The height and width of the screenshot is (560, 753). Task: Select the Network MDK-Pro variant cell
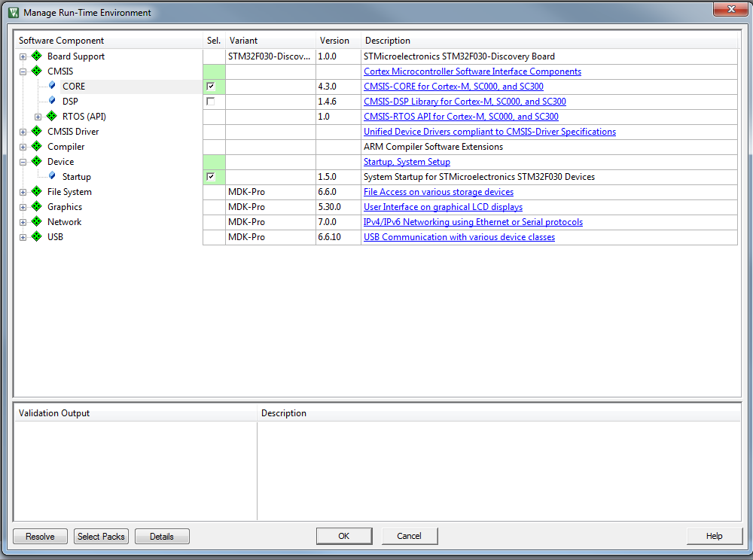[x=270, y=222]
